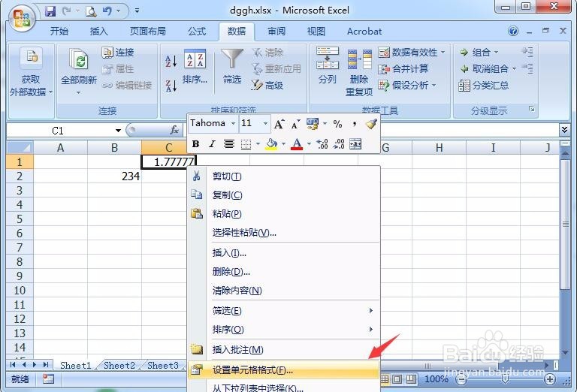Choose Format Cells (设置单元格格式) in context menu
This screenshot has width=577, height=392.
click(x=283, y=370)
